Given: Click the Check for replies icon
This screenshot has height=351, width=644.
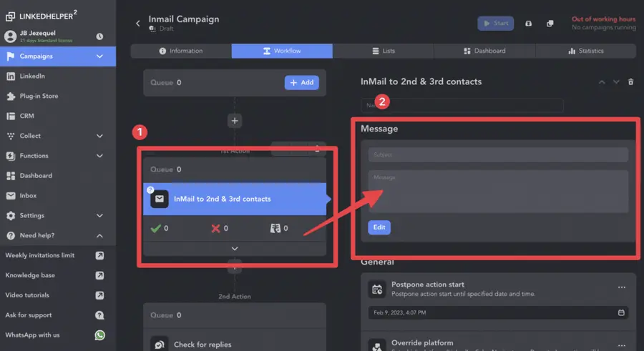Looking at the screenshot, I should (x=160, y=344).
